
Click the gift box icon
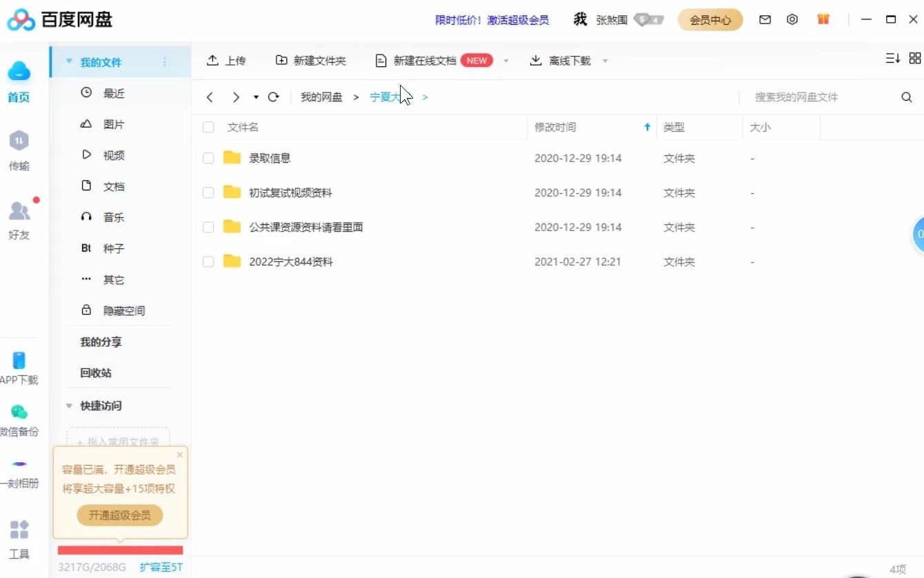coord(823,19)
